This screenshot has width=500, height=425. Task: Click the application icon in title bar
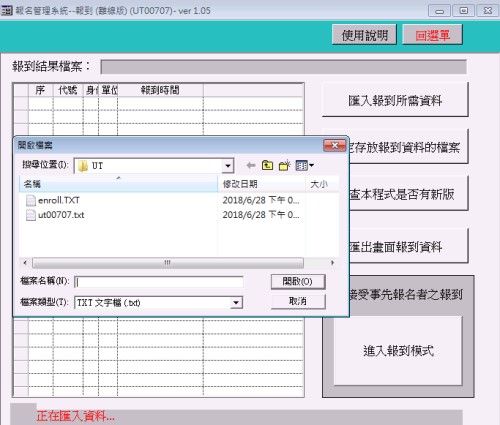point(7,10)
